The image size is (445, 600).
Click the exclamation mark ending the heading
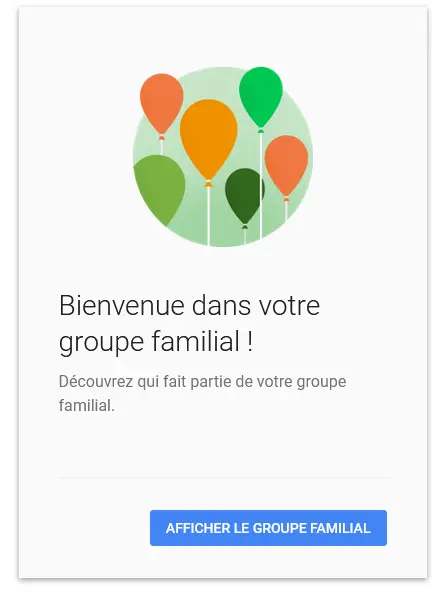(x=248, y=341)
